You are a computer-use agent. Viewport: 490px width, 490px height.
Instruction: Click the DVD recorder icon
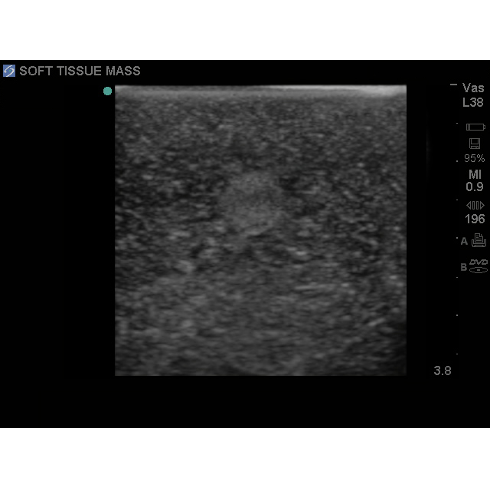tap(478, 266)
